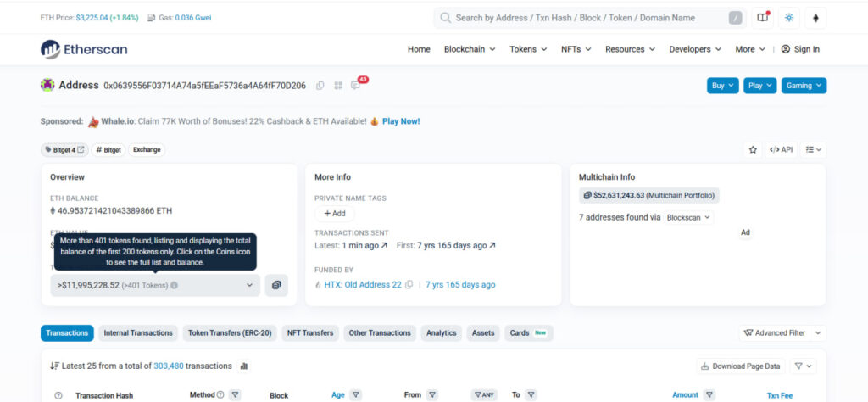
Task: Show address QR code icon
Action: click(x=338, y=86)
